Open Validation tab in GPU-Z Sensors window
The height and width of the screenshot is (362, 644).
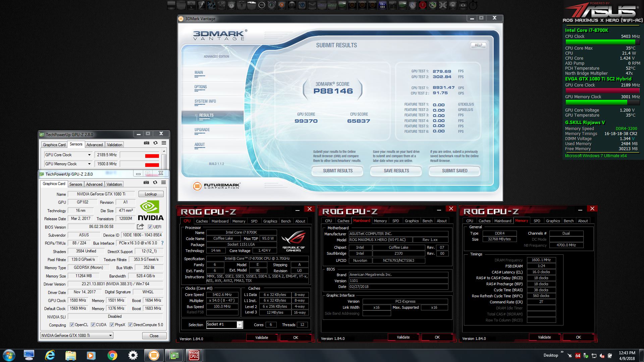coord(114,145)
